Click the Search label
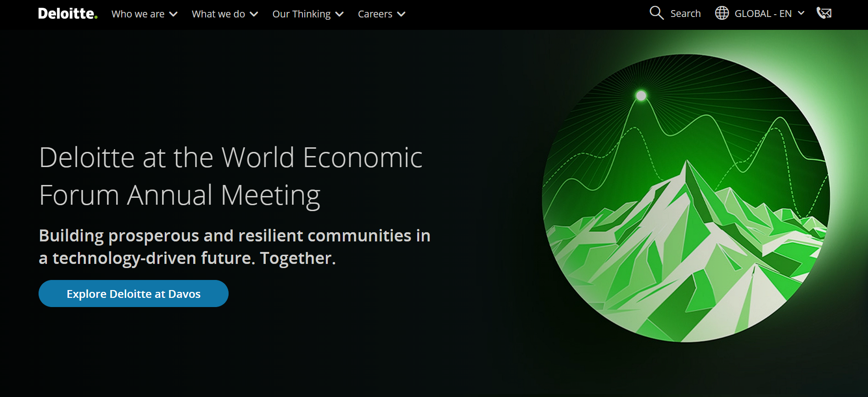The height and width of the screenshot is (397, 868). pos(685,14)
